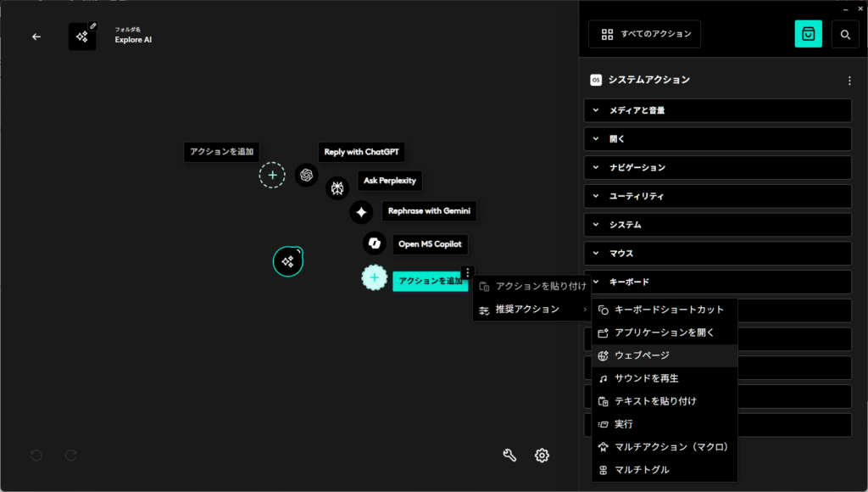Expand the ナビゲーション section
Viewport: 868px width, 492px height.
tap(717, 167)
